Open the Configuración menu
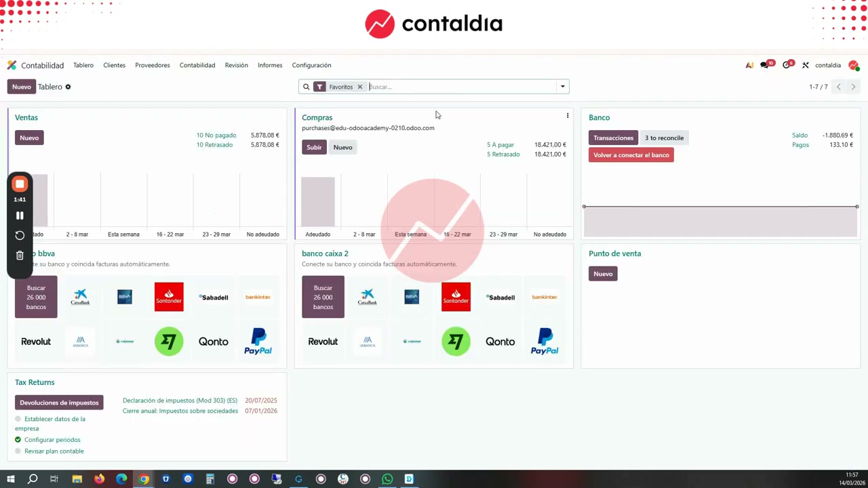 tap(311, 65)
